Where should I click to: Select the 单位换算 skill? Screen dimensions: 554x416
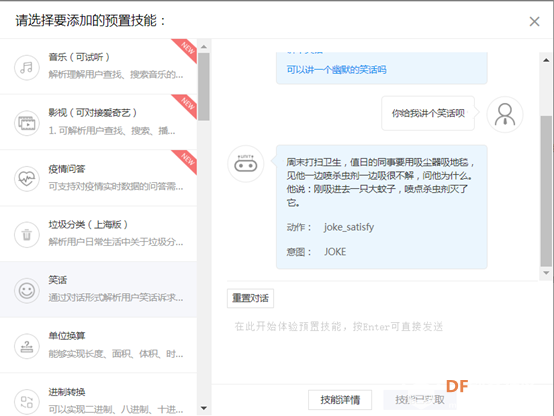point(98,345)
